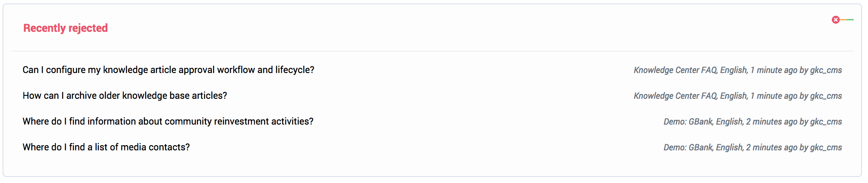
Task: Click '2 minutes ago' timestamp on media contacts row
Action: 772,147
